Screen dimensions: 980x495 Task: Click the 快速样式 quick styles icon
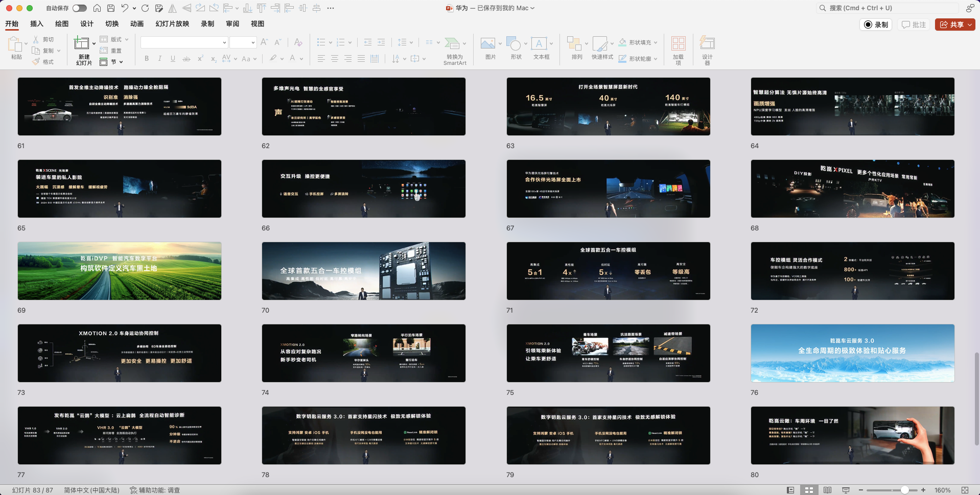[600, 43]
